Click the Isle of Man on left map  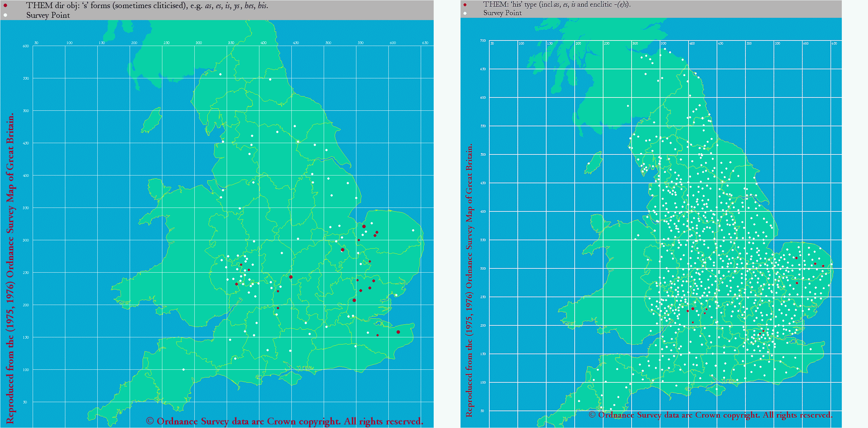[152, 120]
